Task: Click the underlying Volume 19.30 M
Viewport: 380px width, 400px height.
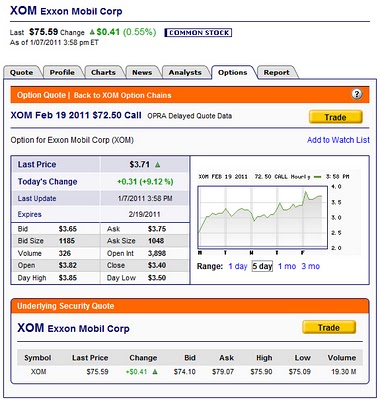Action: coord(344,372)
